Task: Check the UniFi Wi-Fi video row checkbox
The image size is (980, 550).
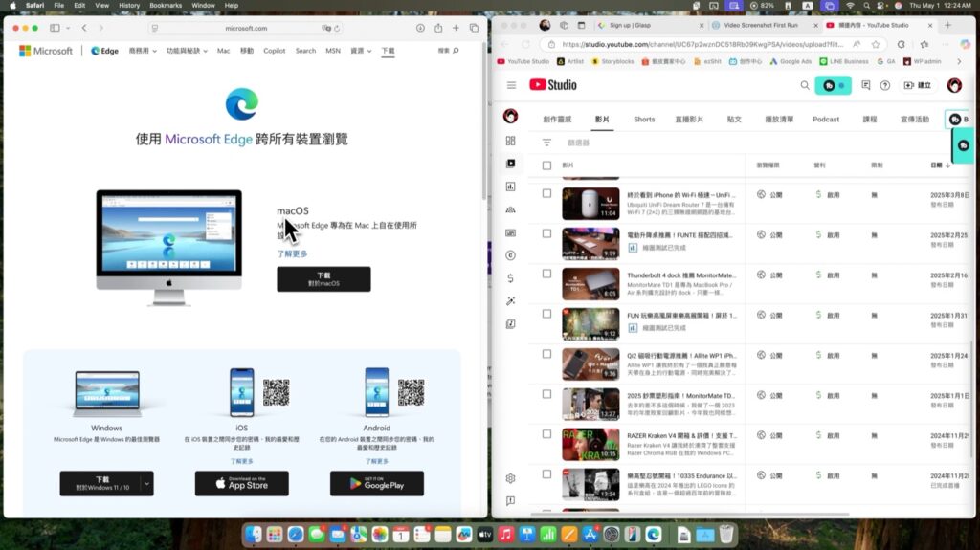Action: click(x=546, y=194)
